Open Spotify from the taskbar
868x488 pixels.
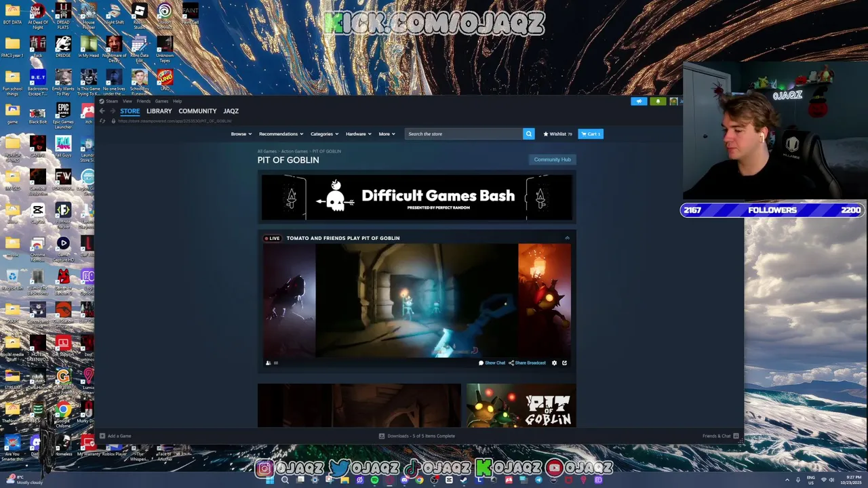pos(374,480)
